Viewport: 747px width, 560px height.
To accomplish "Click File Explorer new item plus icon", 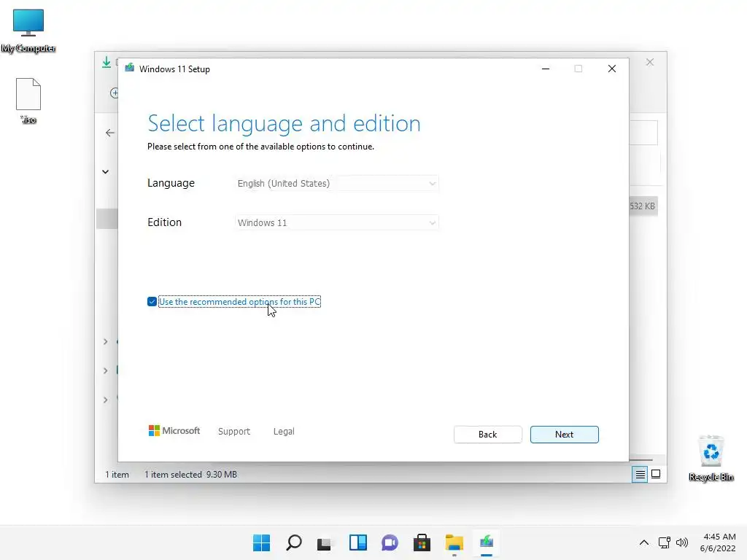I will click(x=114, y=93).
